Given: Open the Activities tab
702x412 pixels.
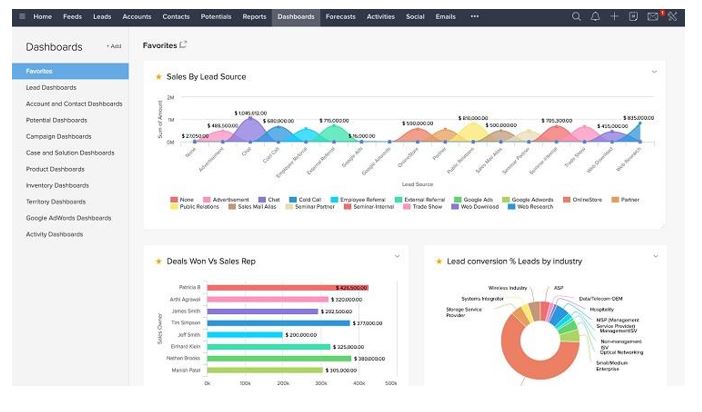Looking at the screenshot, I should point(381,17).
